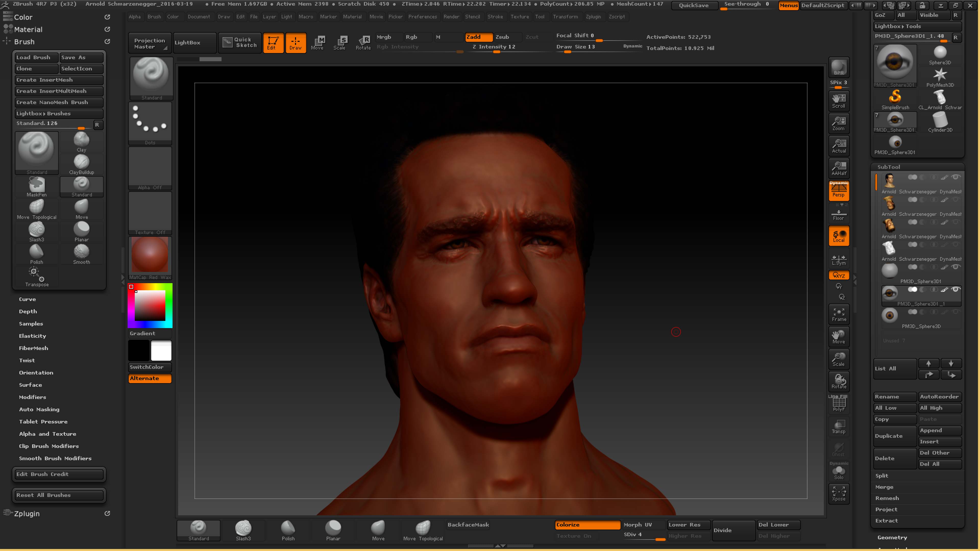Viewport: 980px width, 551px height.
Task: Toggle Colorize button
Action: pyautogui.click(x=587, y=525)
